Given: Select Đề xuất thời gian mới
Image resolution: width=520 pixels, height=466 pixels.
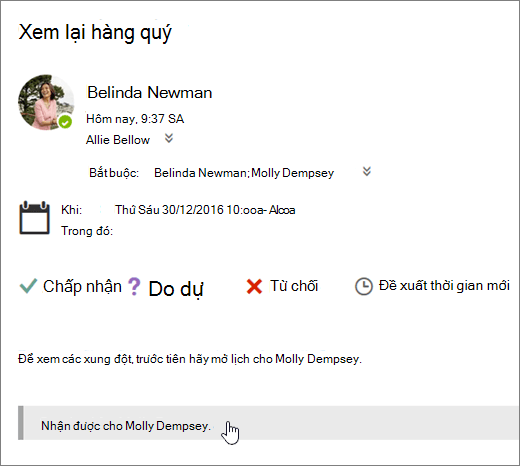Looking at the screenshot, I should [x=444, y=286].
